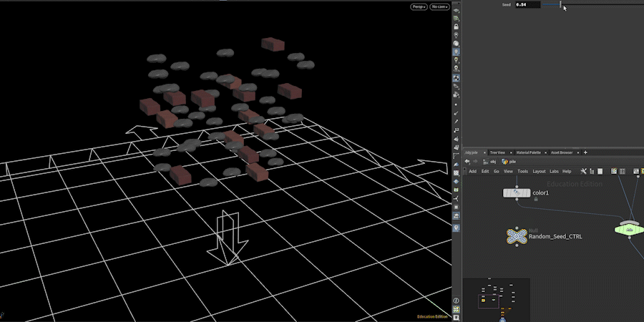Viewport: 644px width, 322px height.
Task: Open the Labs menu in network editor
Action: [x=554, y=171]
